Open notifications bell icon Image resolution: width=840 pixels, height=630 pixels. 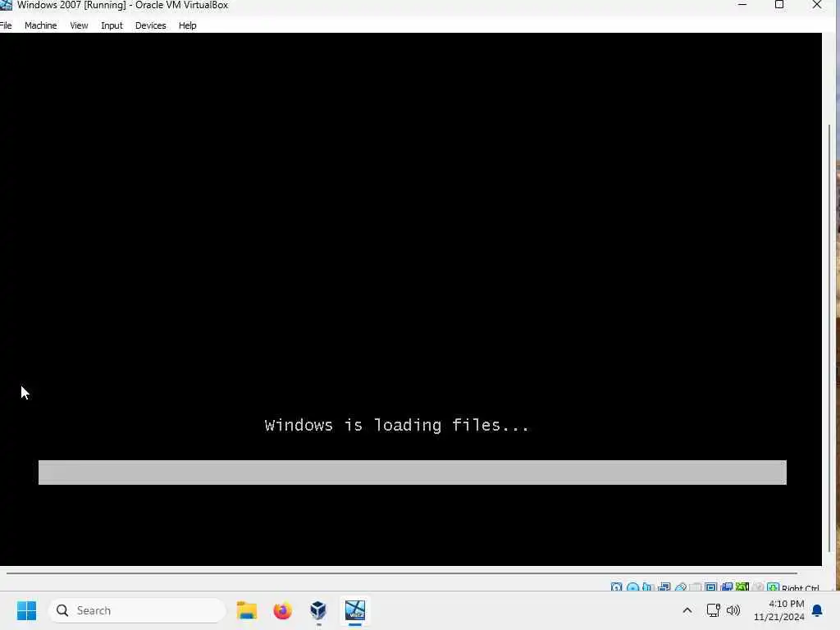[818, 610]
